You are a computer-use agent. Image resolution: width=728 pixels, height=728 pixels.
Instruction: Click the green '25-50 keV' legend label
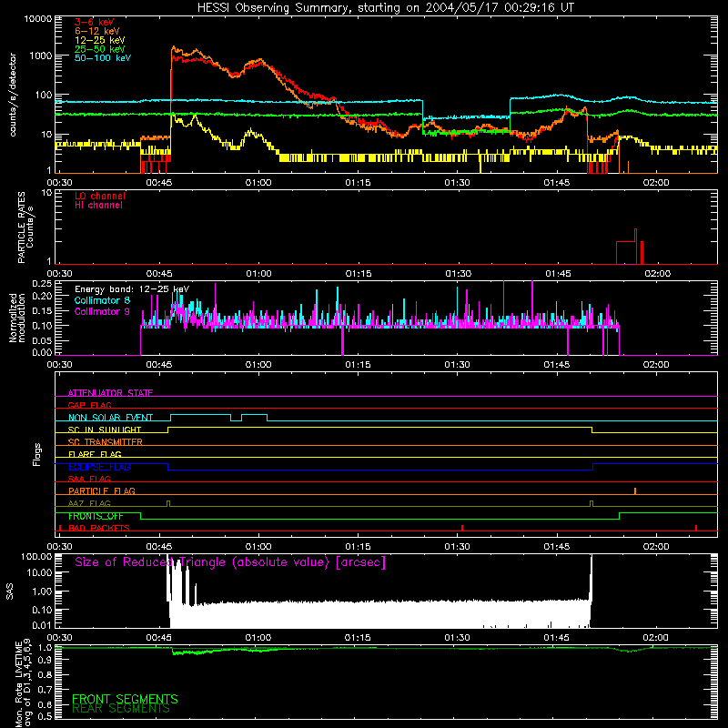pyautogui.click(x=100, y=49)
